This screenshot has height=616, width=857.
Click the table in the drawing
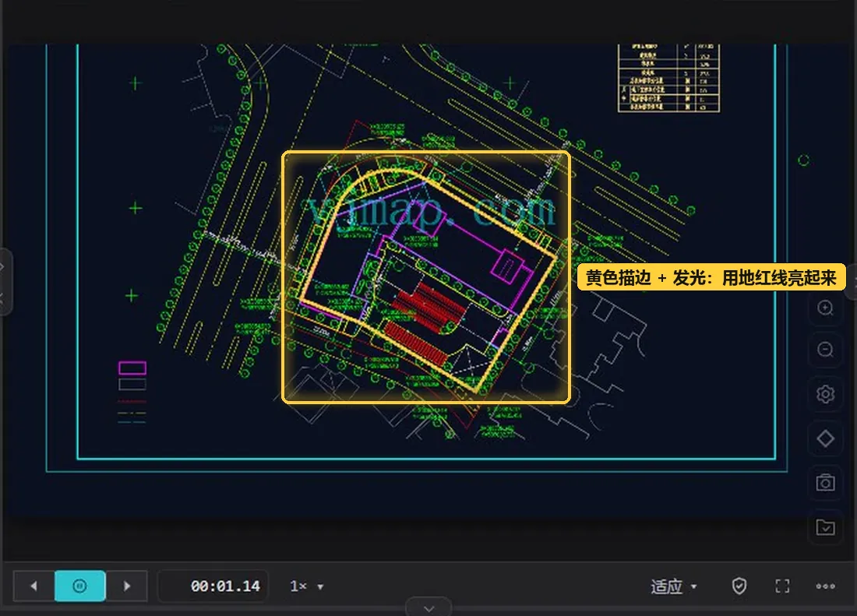(668, 78)
